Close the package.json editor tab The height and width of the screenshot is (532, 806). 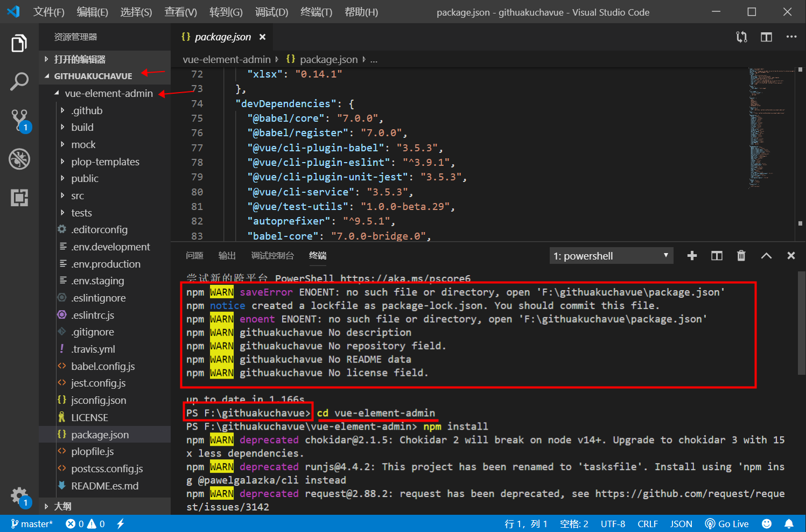tap(262, 37)
